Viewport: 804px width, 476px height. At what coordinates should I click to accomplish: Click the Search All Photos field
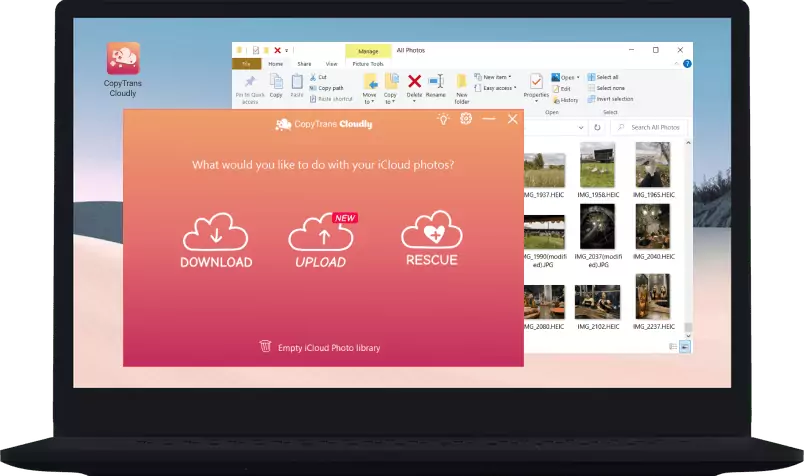coord(649,127)
